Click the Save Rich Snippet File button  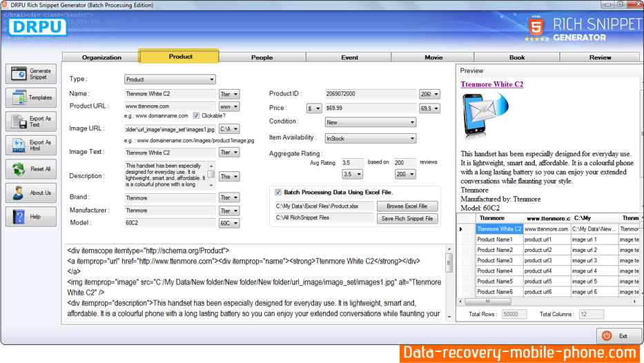[x=407, y=219]
